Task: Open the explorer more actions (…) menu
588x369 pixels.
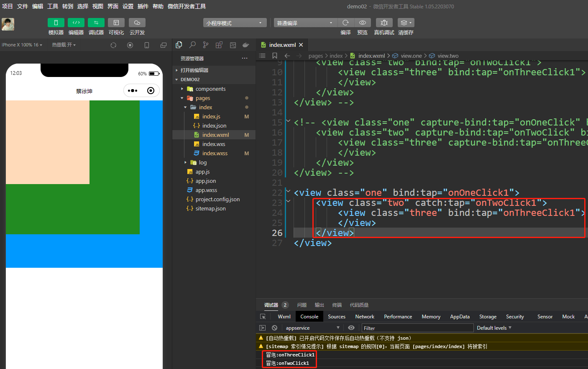Action: (x=245, y=59)
